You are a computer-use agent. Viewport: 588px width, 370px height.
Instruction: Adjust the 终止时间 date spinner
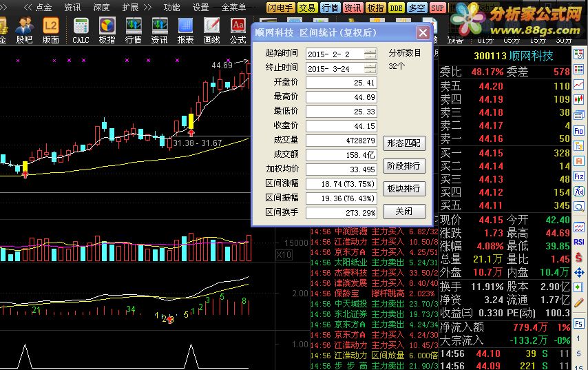tap(370, 68)
